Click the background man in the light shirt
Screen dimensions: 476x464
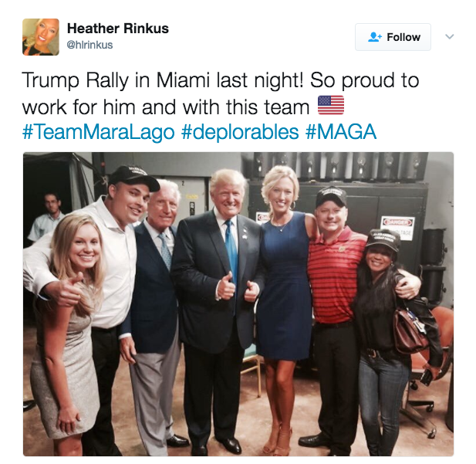pyautogui.click(x=48, y=218)
